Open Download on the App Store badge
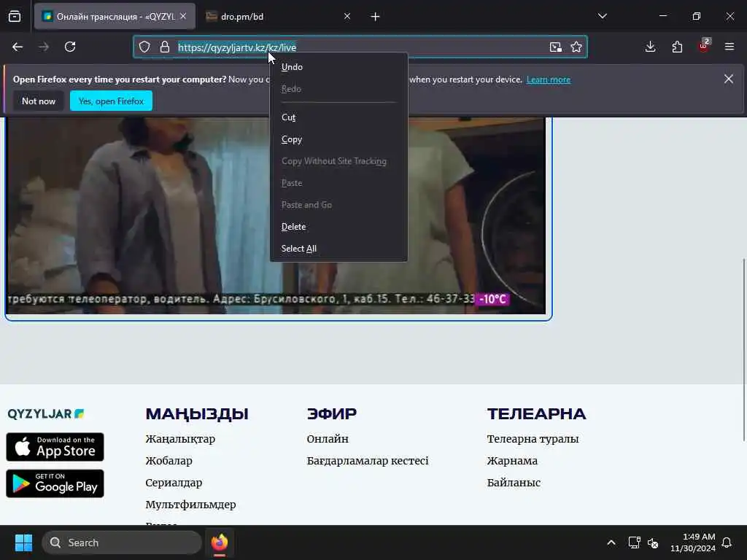This screenshot has height=560, width=747. [x=55, y=447]
